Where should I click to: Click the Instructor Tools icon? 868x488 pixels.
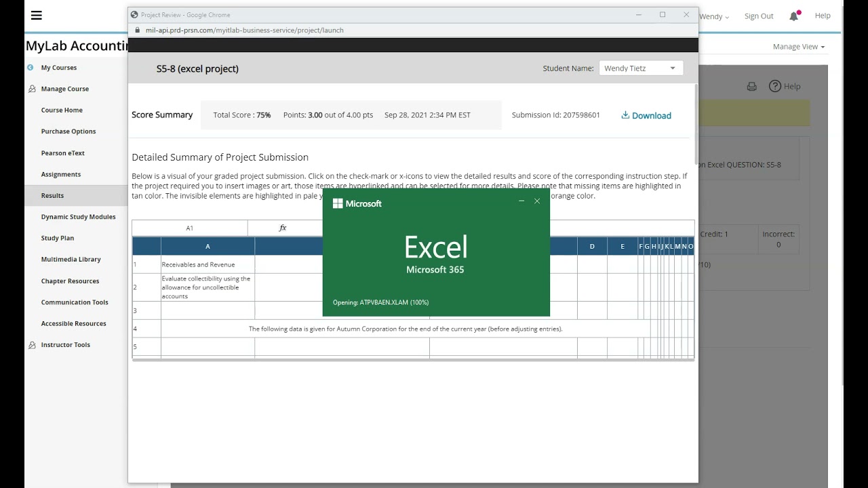32,345
